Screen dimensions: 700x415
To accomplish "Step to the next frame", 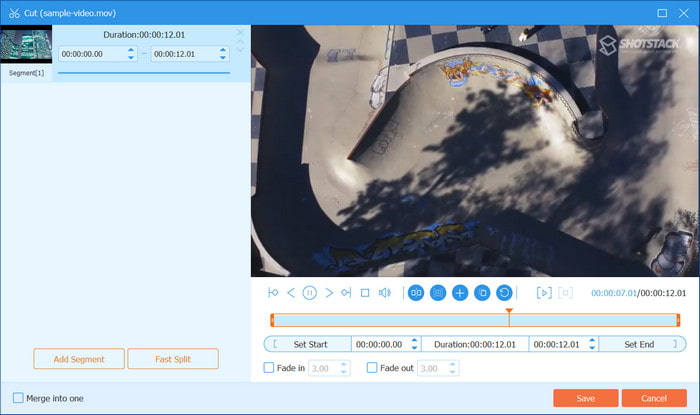I will [x=329, y=293].
